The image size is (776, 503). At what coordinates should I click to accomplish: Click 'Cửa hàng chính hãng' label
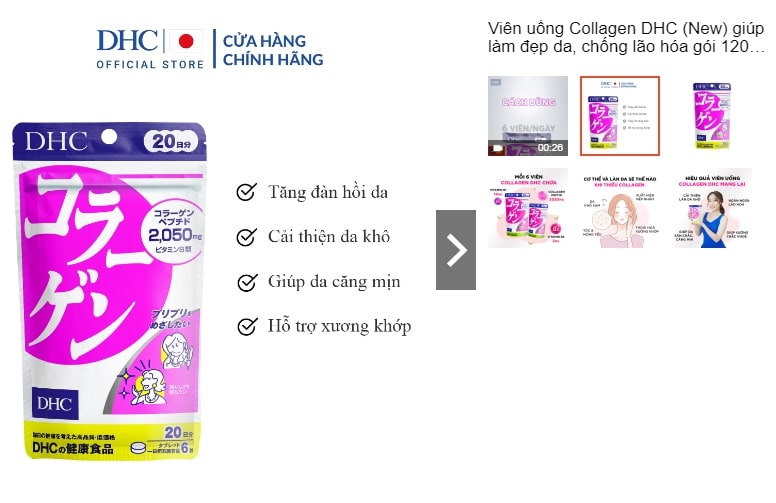pyautogui.click(x=273, y=50)
